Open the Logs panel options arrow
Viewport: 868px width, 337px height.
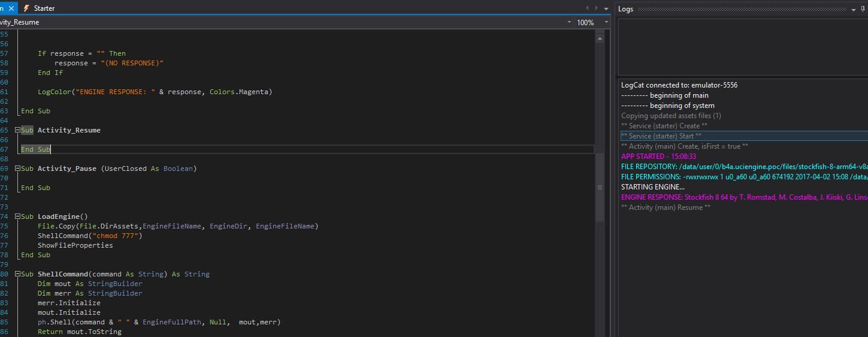tap(854, 9)
